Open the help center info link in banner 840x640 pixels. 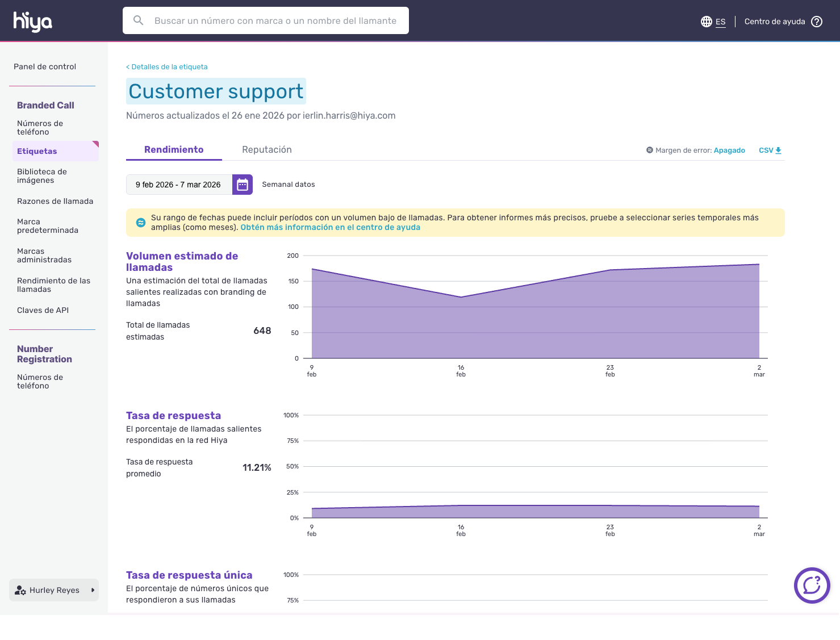(330, 227)
